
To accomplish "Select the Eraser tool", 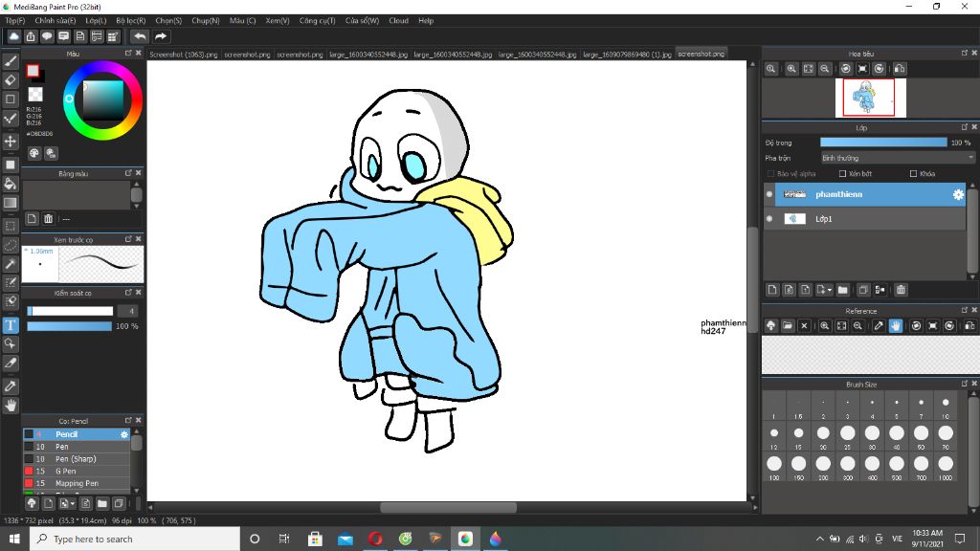I will point(11,80).
